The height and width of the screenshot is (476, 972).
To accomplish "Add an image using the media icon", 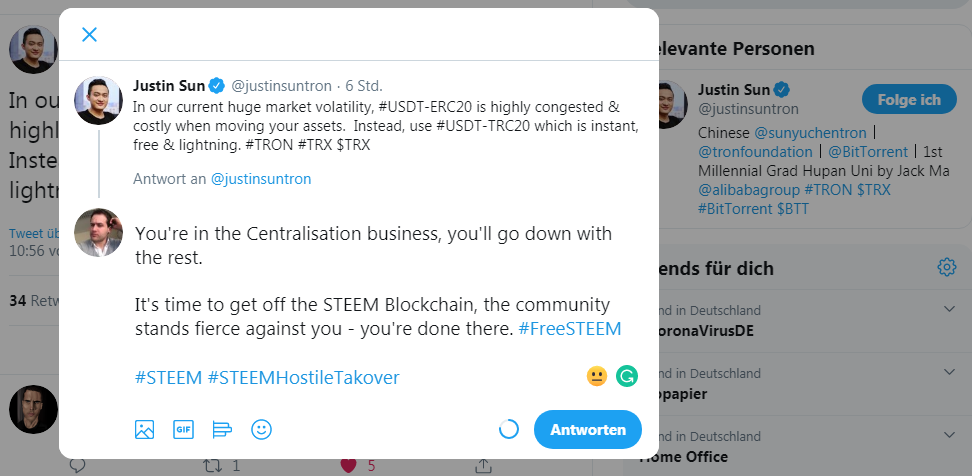I will (144, 430).
